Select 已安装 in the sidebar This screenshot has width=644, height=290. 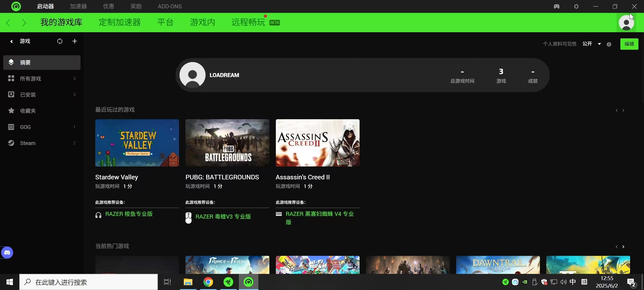coord(42,95)
